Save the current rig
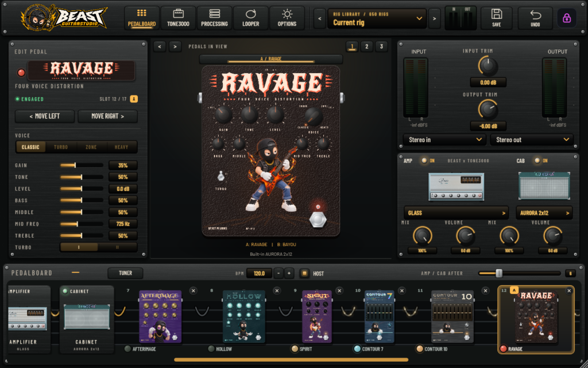 497,18
